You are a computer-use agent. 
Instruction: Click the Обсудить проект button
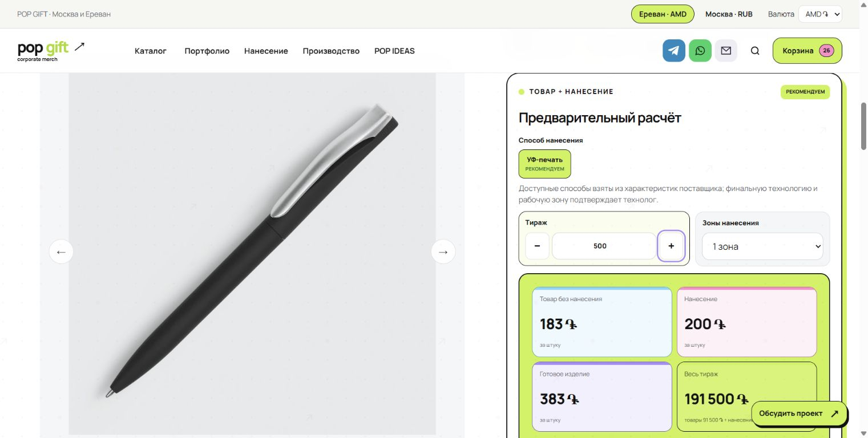pyautogui.click(x=799, y=413)
